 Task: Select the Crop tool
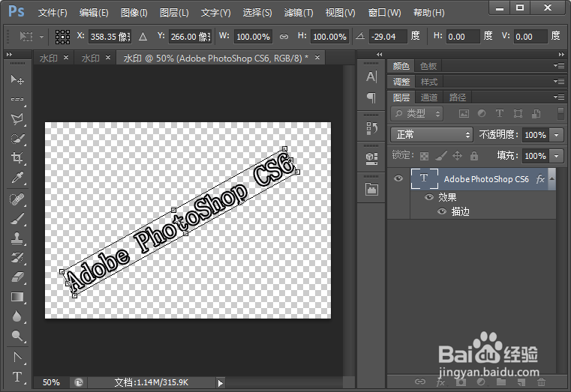[x=17, y=158]
